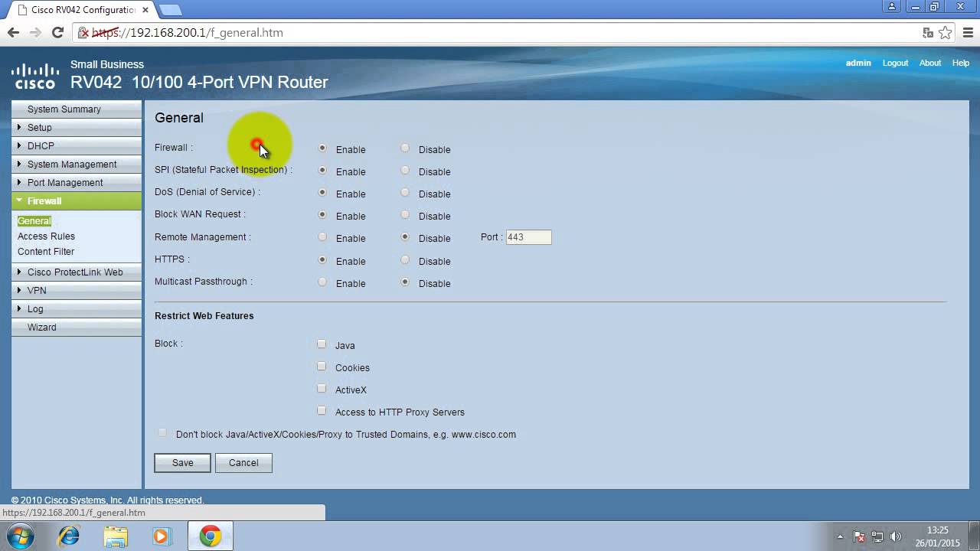Image resolution: width=980 pixels, height=551 pixels.
Task: Check the Cookies block checkbox
Action: pyautogui.click(x=322, y=367)
